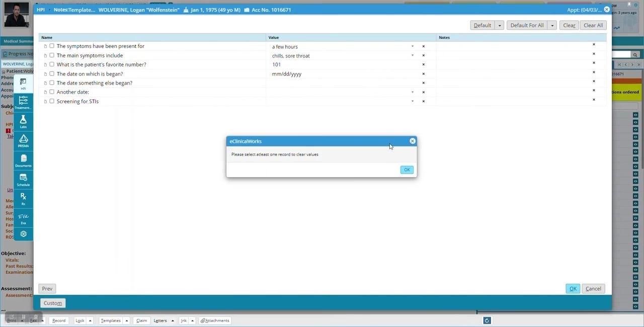Open the 'Another date:' value dropdown

(x=413, y=92)
